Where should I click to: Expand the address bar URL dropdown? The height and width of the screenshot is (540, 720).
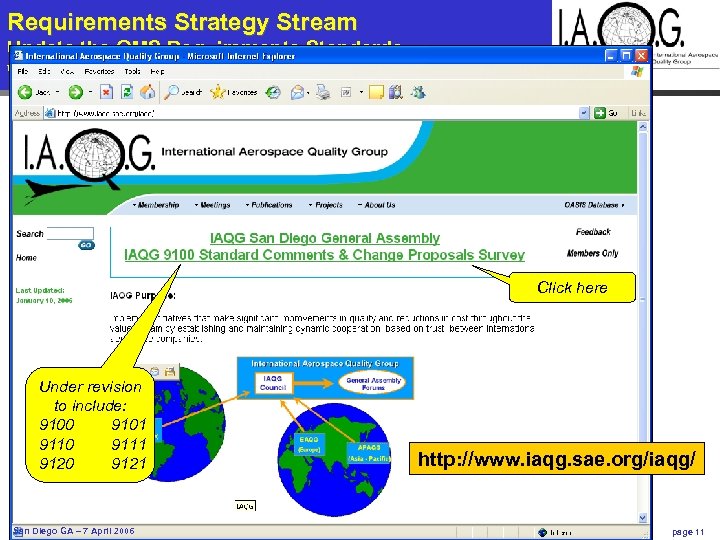click(584, 113)
